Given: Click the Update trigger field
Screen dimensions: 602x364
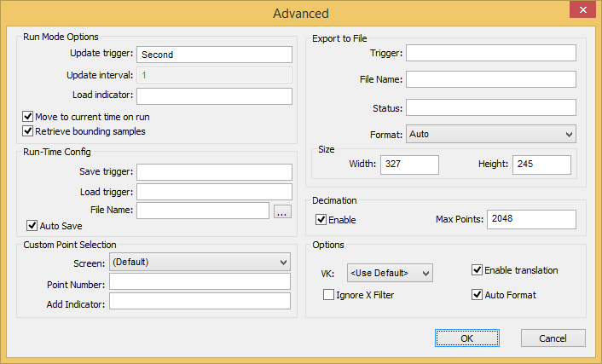Looking at the screenshot, I should (214, 55).
